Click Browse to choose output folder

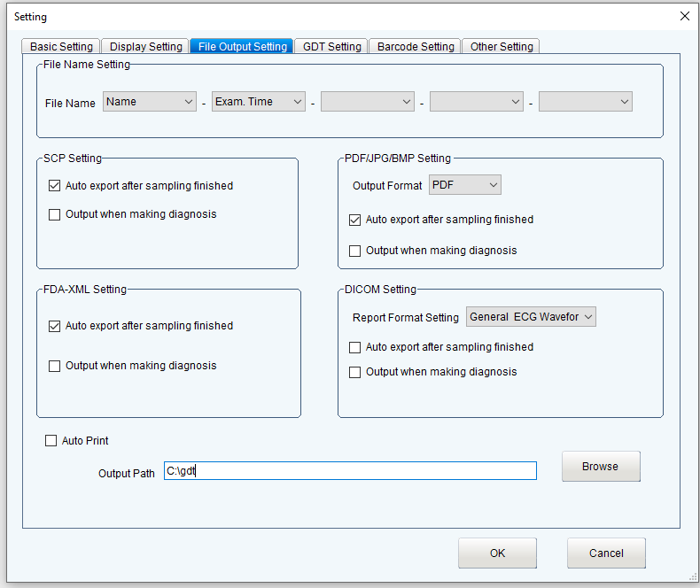click(x=601, y=466)
